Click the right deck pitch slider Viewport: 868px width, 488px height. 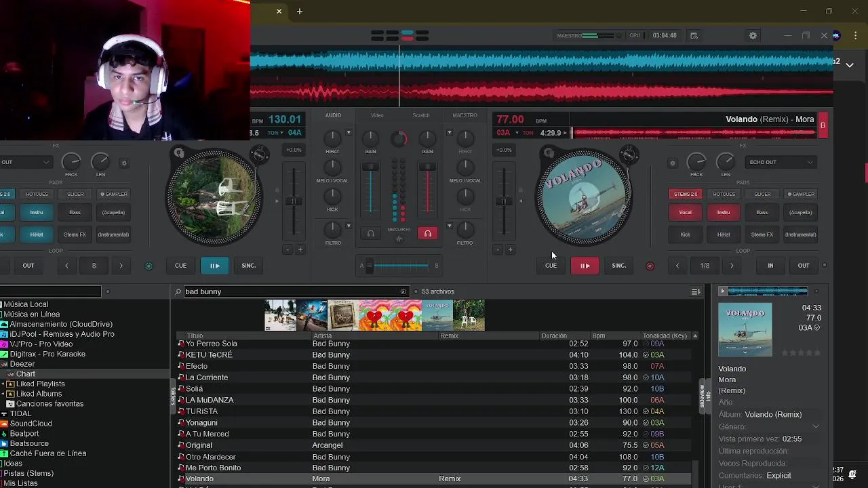[x=504, y=201]
